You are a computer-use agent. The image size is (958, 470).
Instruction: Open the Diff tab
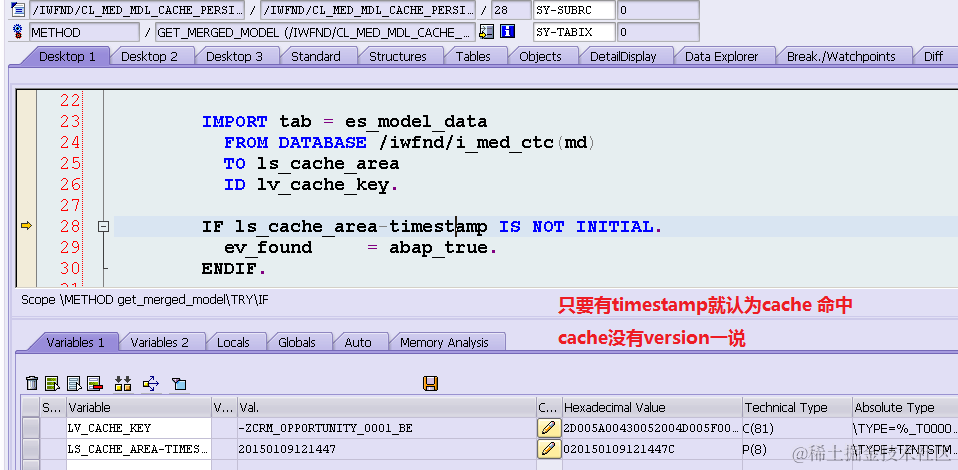(x=934, y=56)
